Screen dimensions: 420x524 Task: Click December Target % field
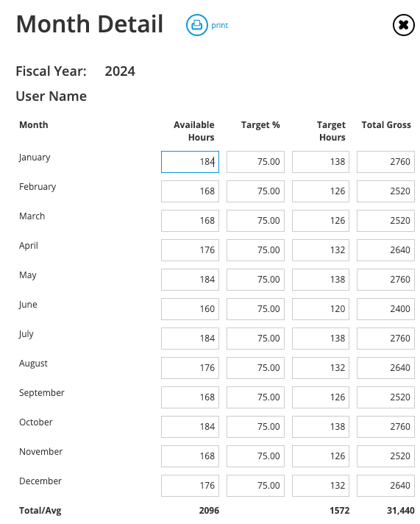(256, 485)
